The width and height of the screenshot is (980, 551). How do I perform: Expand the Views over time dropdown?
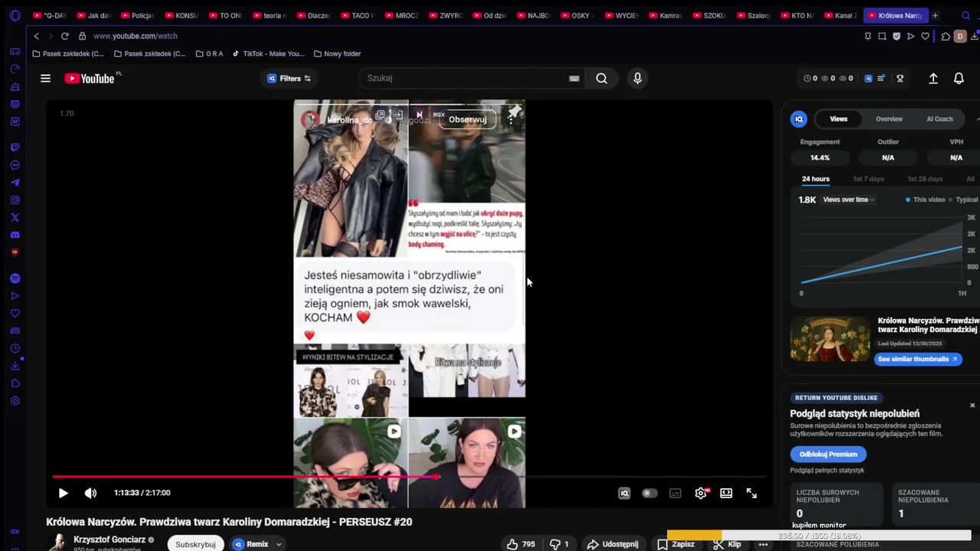point(848,200)
